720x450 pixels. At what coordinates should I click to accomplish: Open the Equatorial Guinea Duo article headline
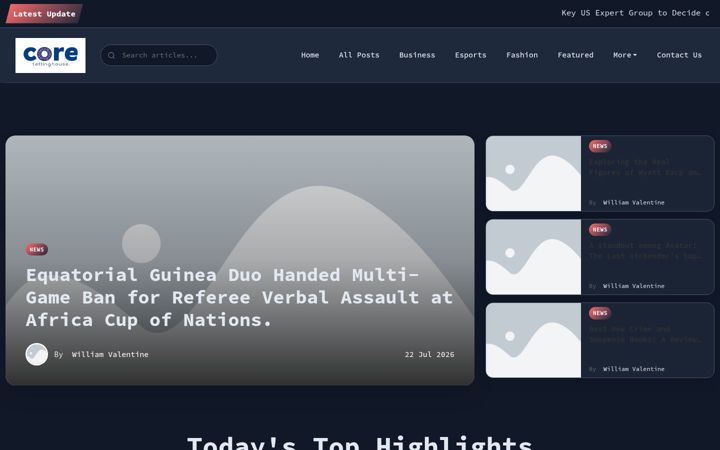pos(239,298)
